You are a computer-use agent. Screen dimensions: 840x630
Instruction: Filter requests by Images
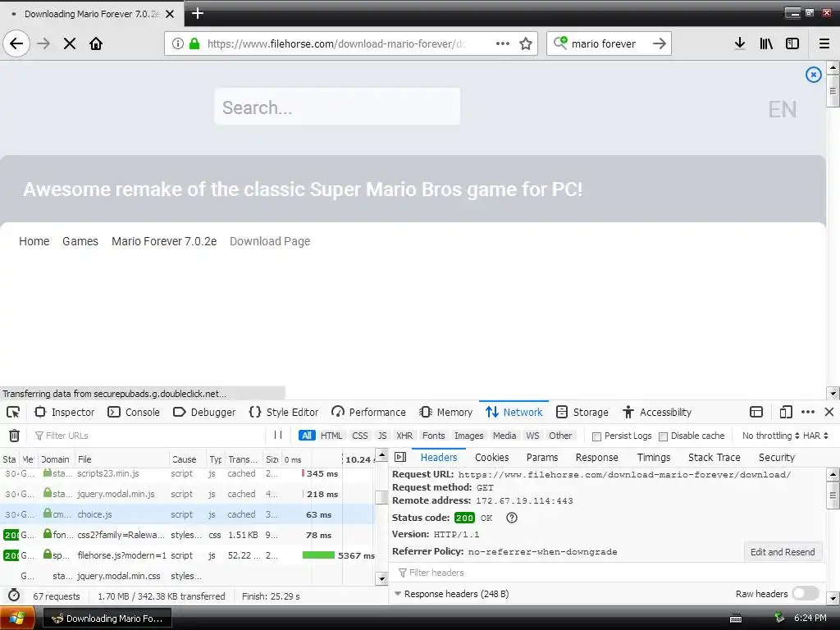click(x=468, y=436)
